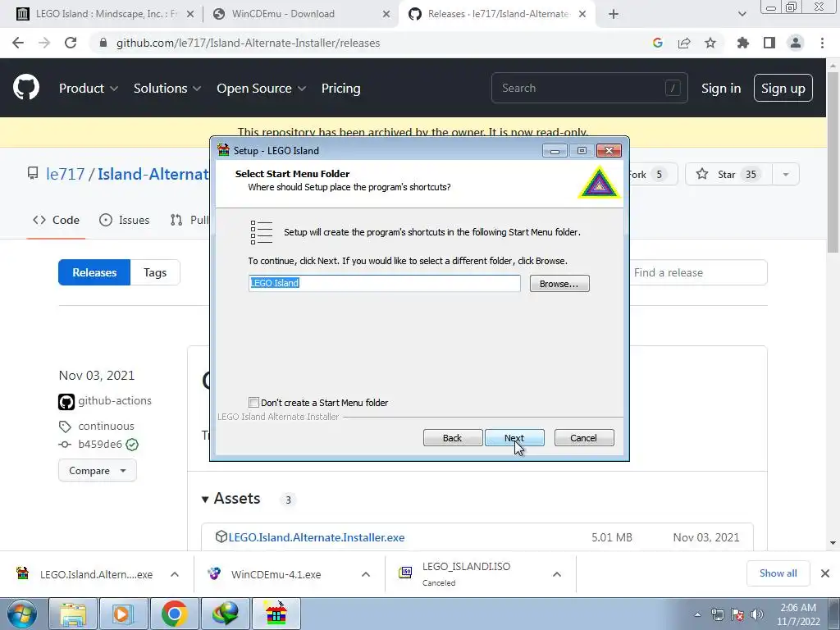Close the WinCDEmu - Download tab
840x630 pixels.
386,14
